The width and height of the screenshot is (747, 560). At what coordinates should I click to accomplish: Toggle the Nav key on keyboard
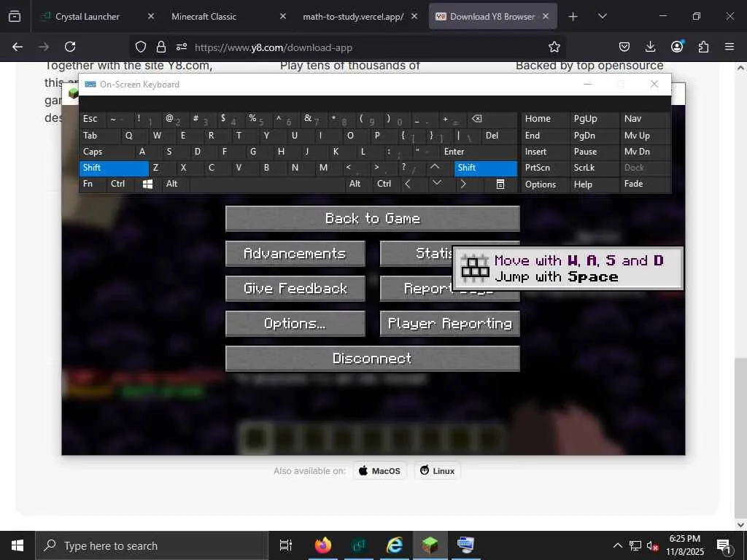[x=645, y=119]
